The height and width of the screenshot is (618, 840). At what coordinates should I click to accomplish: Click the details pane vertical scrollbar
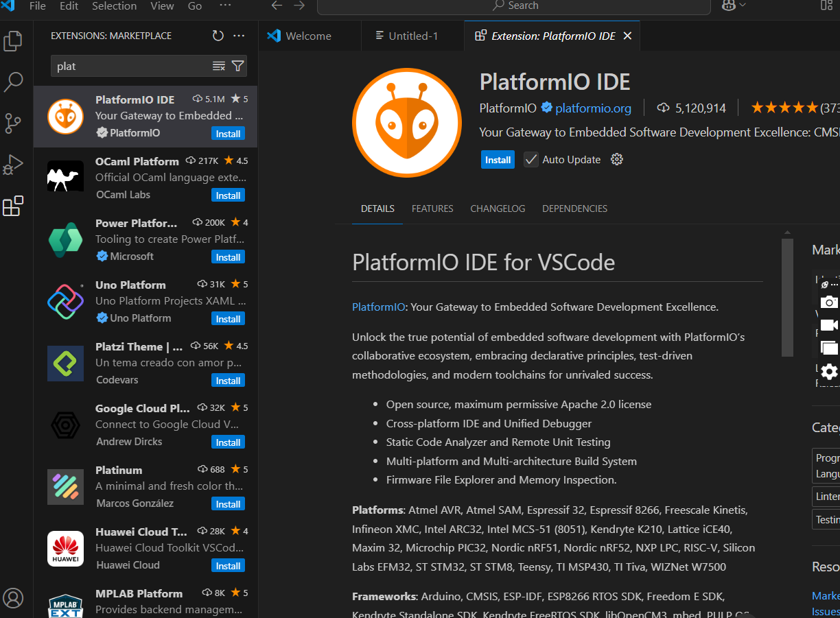coord(787,297)
